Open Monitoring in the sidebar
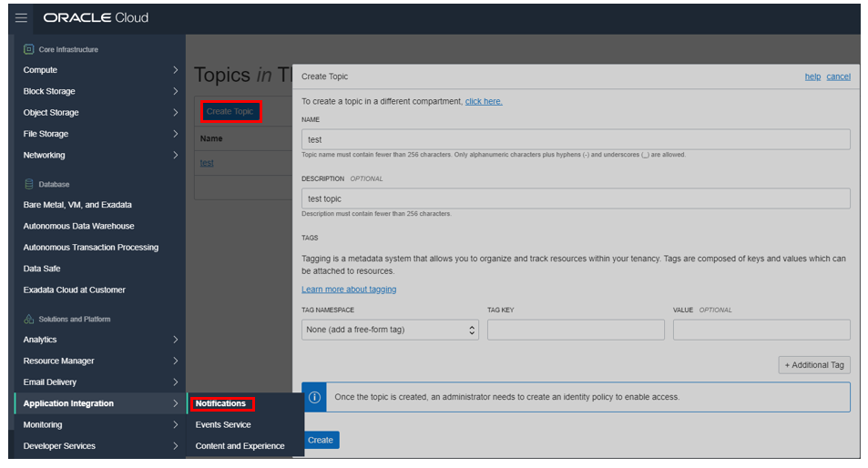The width and height of the screenshot is (868, 468). coord(43,425)
